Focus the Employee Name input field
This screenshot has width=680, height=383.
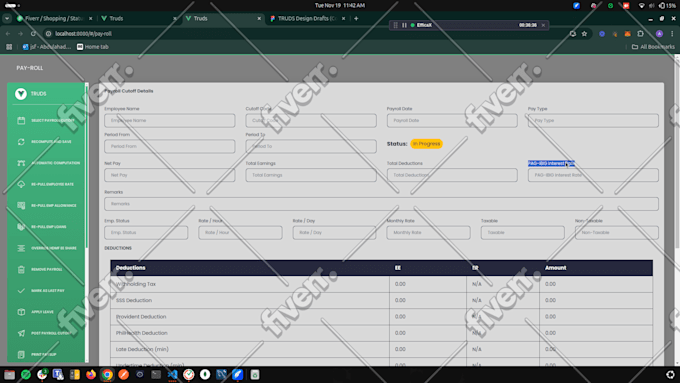pyautogui.click(x=170, y=121)
